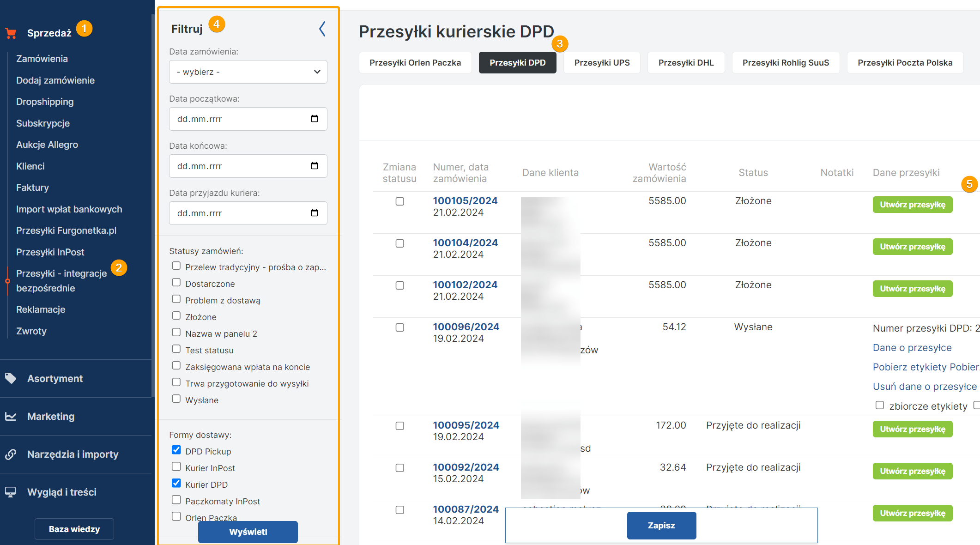Enable the Złożone status filter checkbox
The width and height of the screenshot is (980, 545).
[x=176, y=315]
